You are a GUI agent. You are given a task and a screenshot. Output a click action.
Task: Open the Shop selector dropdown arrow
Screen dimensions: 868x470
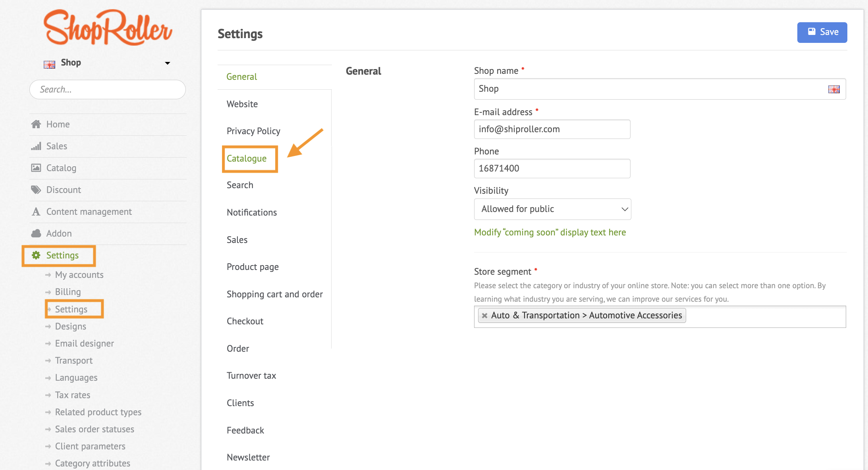(168, 63)
